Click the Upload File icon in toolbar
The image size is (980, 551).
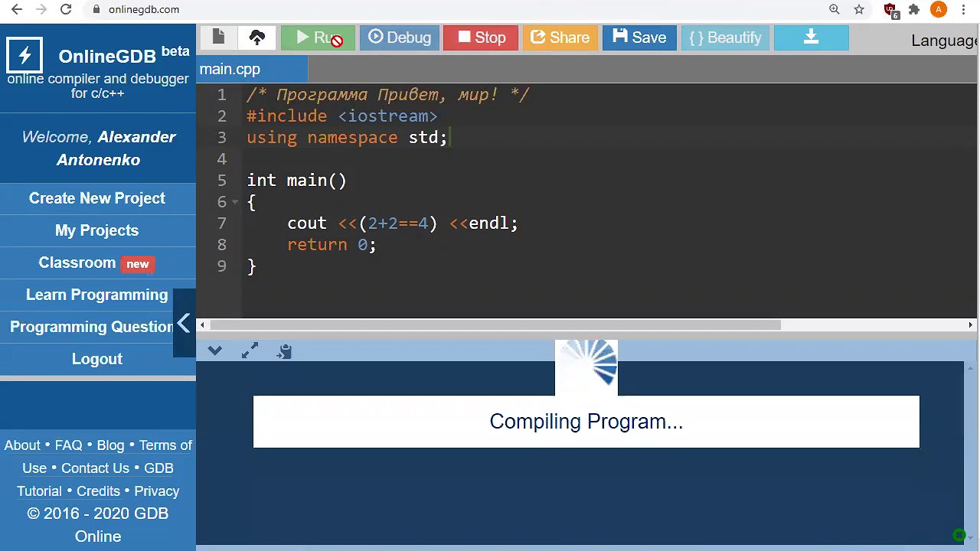tap(256, 37)
